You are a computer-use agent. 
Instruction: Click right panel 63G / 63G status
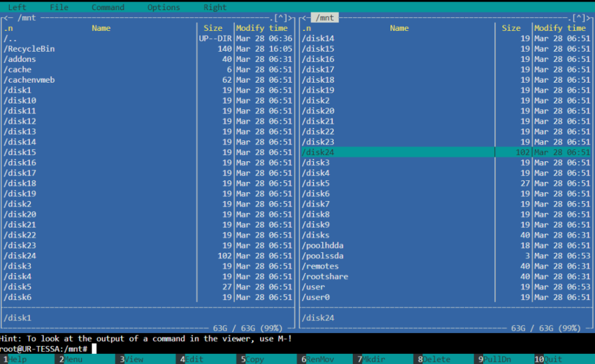click(546, 328)
